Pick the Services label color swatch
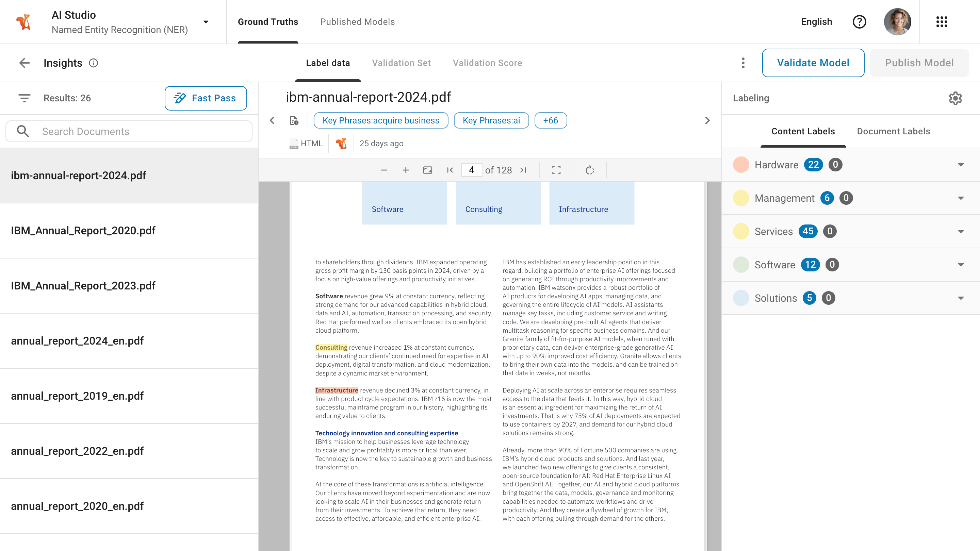The height and width of the screenshot is (551, 980). [x=741, y=231]
